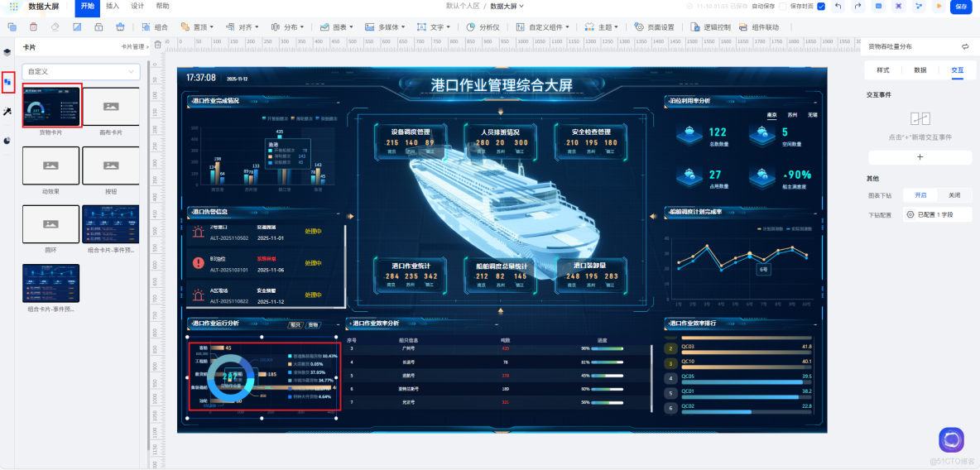The height and width of the screenshot is (470, 980).
Task: Switch the dashboard toggle to 船只
Action: [295, 325]
